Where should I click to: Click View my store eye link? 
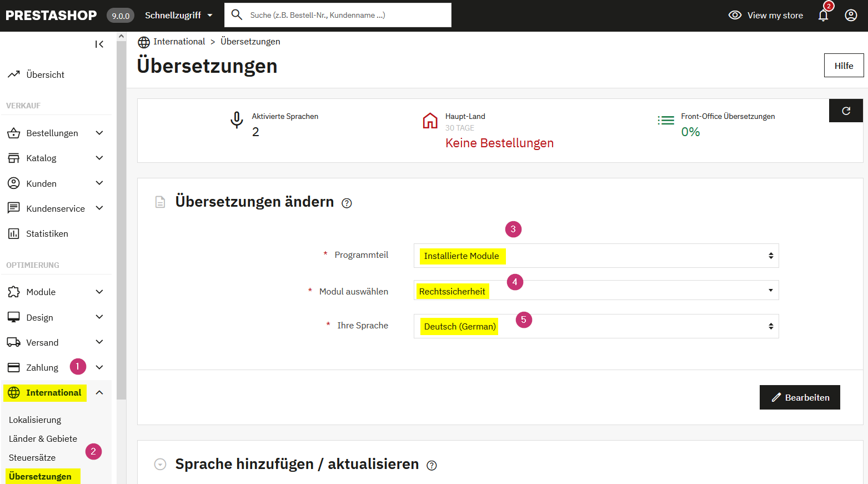pyautogui.click(x=766, y=16)
